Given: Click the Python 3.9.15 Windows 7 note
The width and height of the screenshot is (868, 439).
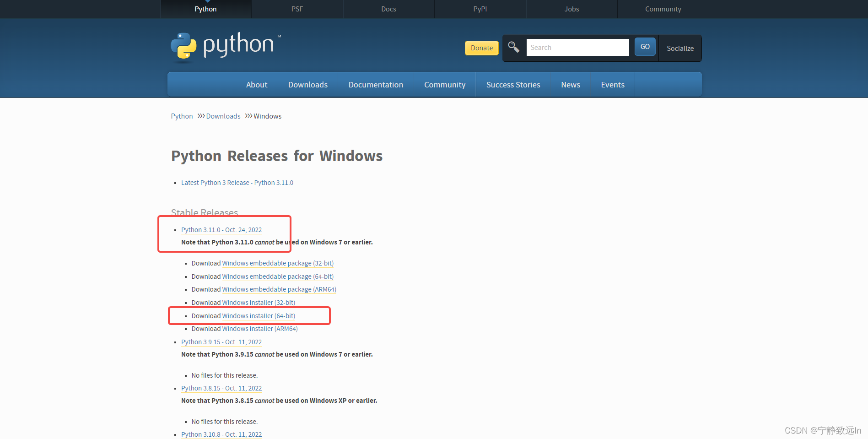Looking at the screenshot, I should tap(277, 354).
